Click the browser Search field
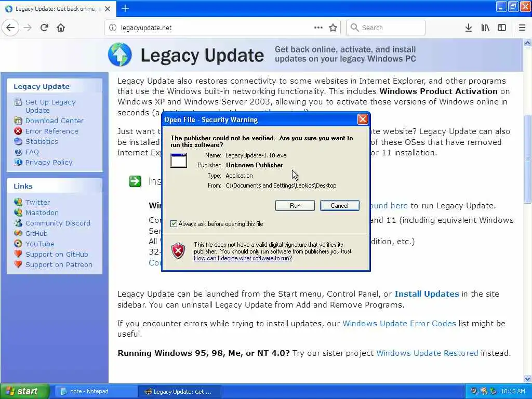 [x=385, y=28]
